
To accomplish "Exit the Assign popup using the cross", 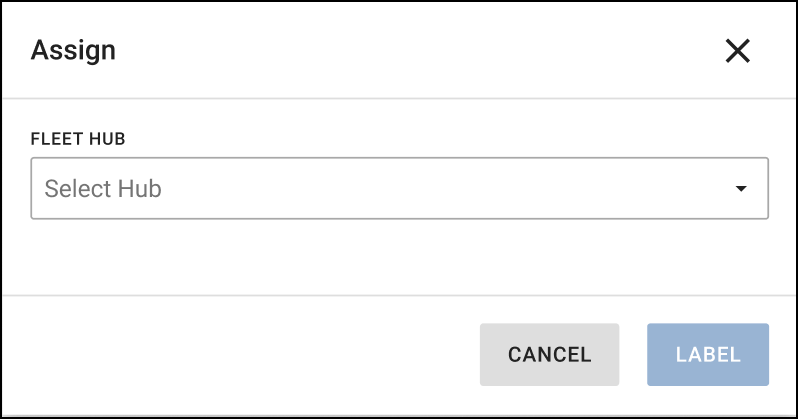I will (737, 51).
